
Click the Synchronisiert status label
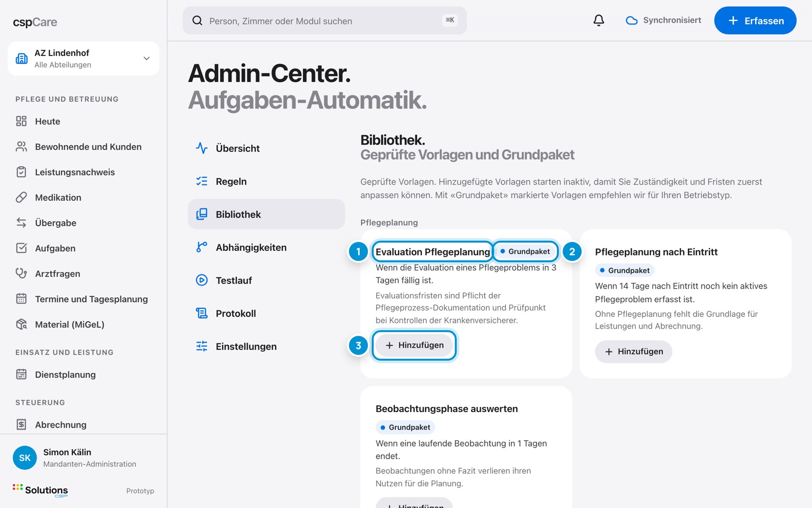[672, 20]
